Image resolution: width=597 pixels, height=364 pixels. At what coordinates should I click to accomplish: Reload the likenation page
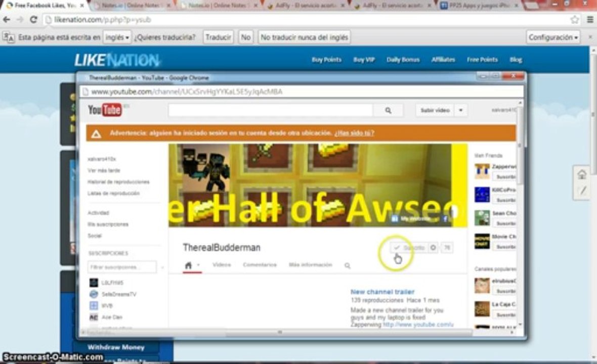coord(33,20)
